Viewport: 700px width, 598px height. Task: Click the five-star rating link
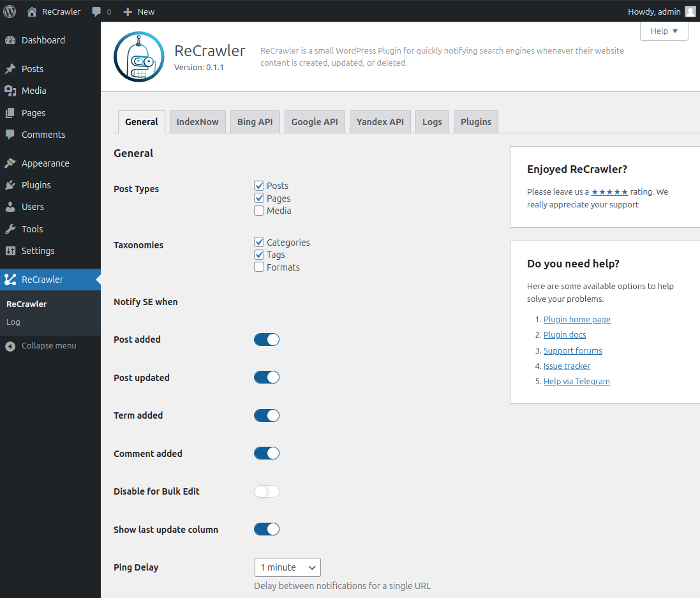coord(609,191)
